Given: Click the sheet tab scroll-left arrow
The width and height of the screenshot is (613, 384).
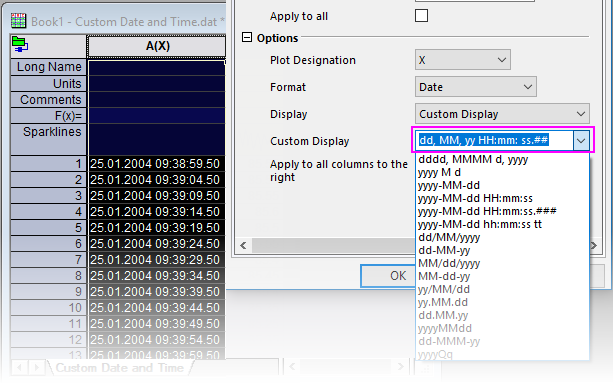Looking at the screenshot, I should 20,368.
